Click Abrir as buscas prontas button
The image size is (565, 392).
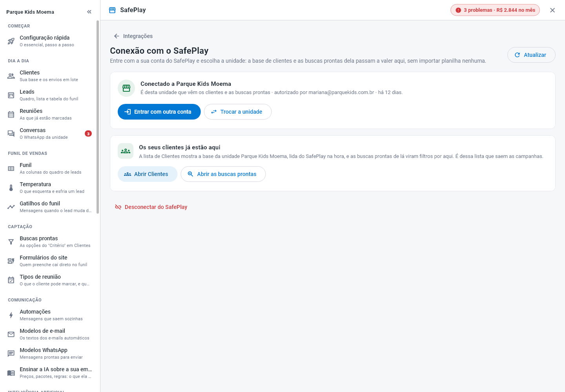point(223,174)
